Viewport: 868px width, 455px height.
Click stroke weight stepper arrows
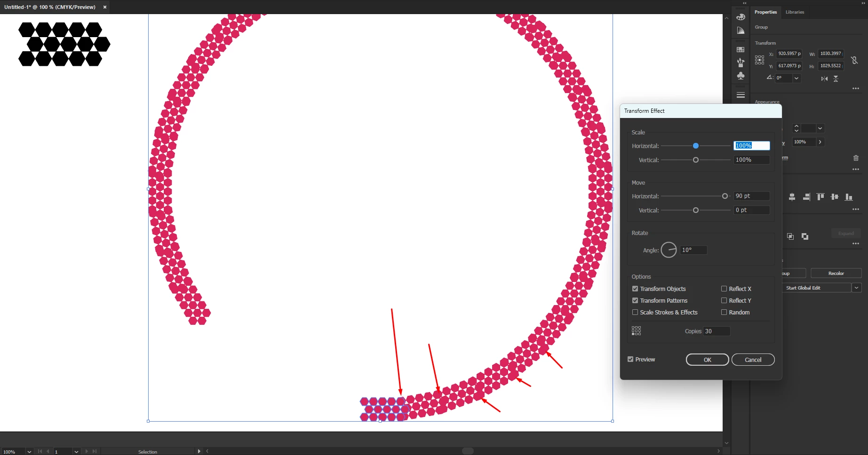796,128
